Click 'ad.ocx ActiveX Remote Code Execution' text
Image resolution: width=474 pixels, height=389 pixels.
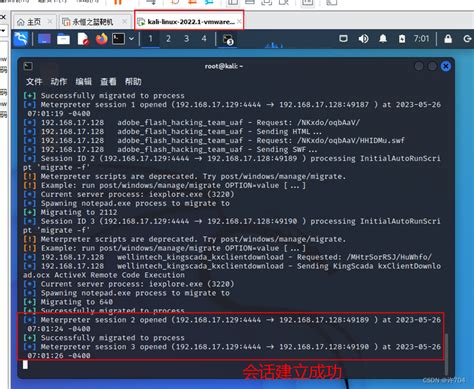point(104,275)
